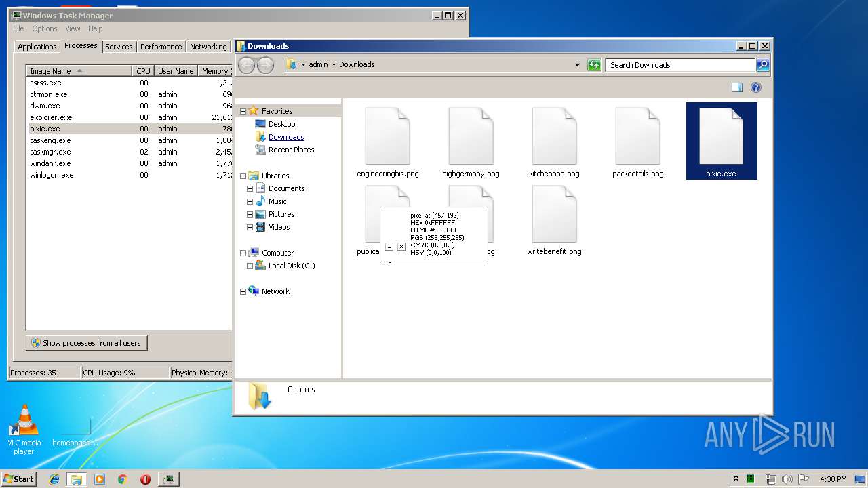Click the Action Center flag tray icon
Image resolution: width=868 pixels, height=488 pixels.
pyautogui.click(x=804, y=479)
